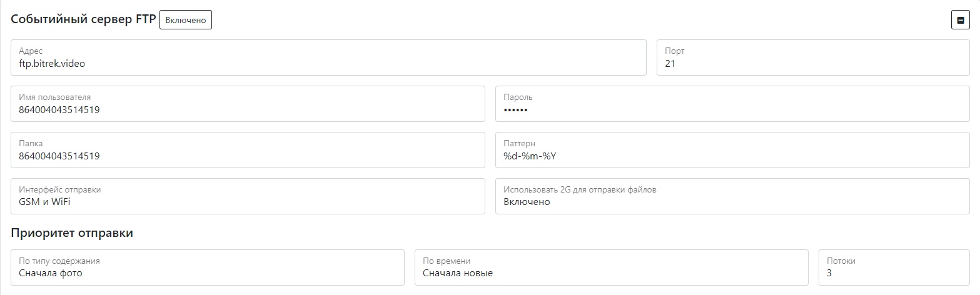
Task: Click the Адрес field with ftp.bitrek.video
Action: coord(328,57)
